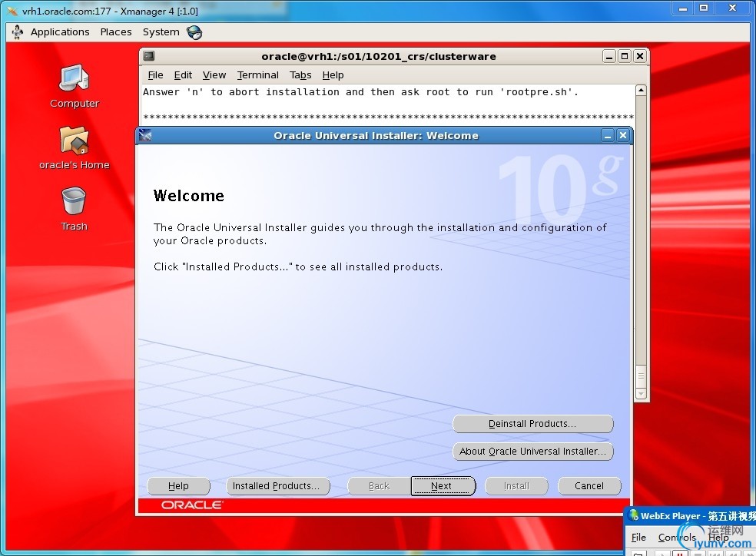The width and height of the screenshot is (756, 556).
Task: Click the terminal title 'oracle@vrh1:/s01/10201_crs/clusterware'
Action: pos(379,56)
